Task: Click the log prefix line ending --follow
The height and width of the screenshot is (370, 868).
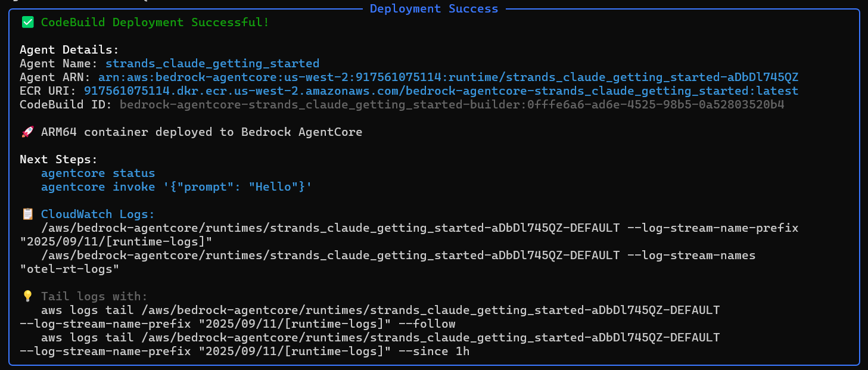Action: pos(238,324)
